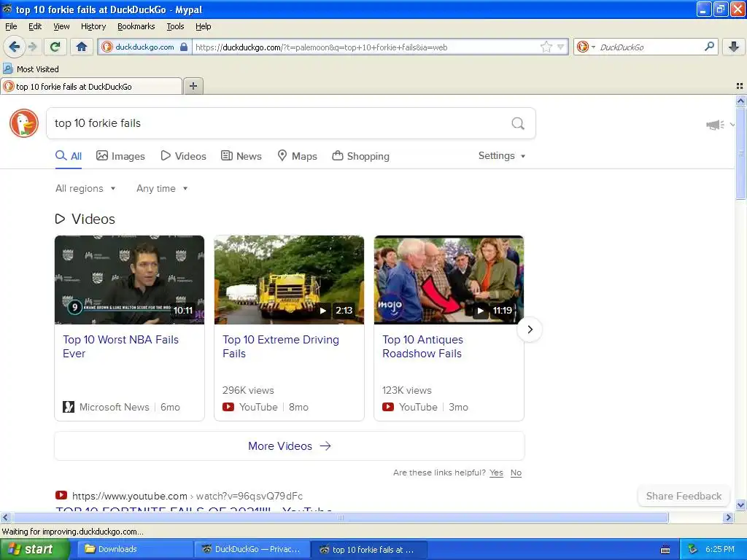Switch to the Shopping results tab
Viewport: 747px width, 560px height.
point(360,156)
